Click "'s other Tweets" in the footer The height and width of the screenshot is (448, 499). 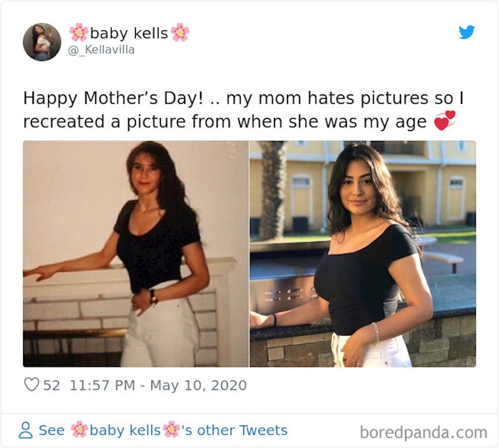234,430
